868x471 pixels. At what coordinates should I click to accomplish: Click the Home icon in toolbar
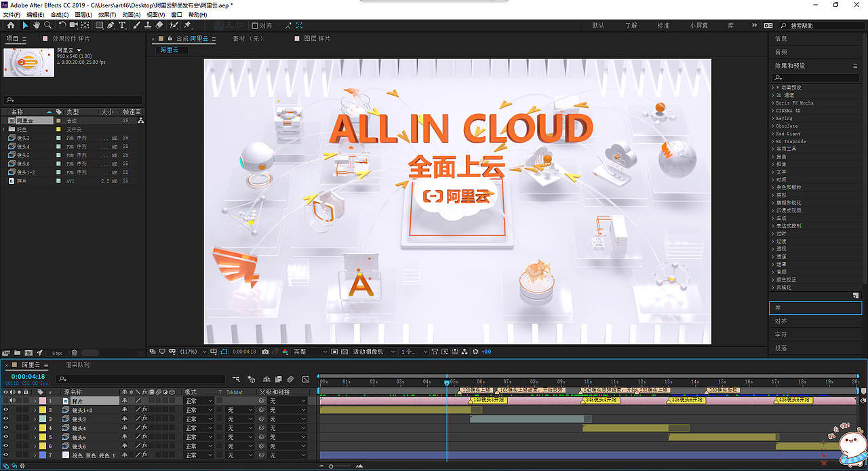pyautogui.click(x=11, y=25)
